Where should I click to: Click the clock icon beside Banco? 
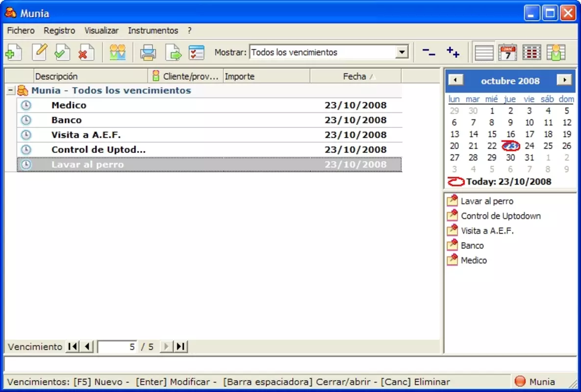25,120
